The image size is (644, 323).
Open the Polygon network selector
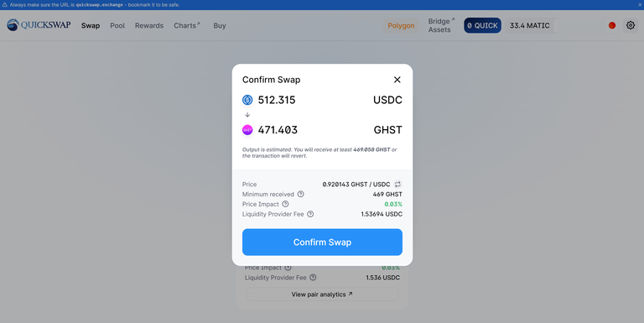click(402, 25)
